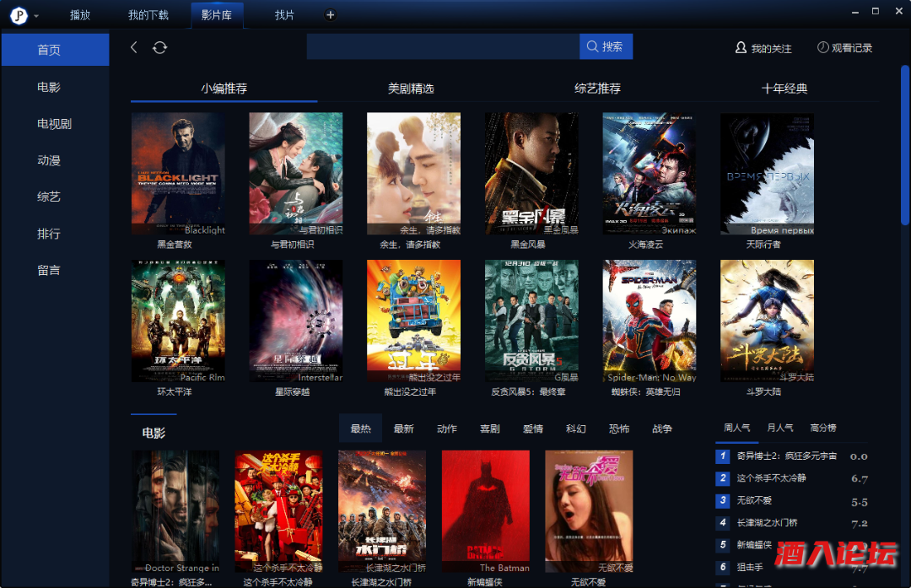Open the 美剧精选 section tab
The width and height of the screenshot is (911, 588).
click(x=411, y=89)
